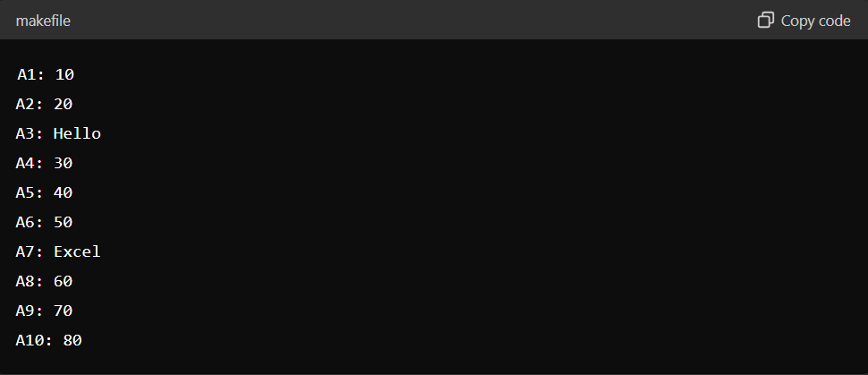Click the copy code clipboard icon
This screenshot has width=868, height=375.
click(766, 20)
